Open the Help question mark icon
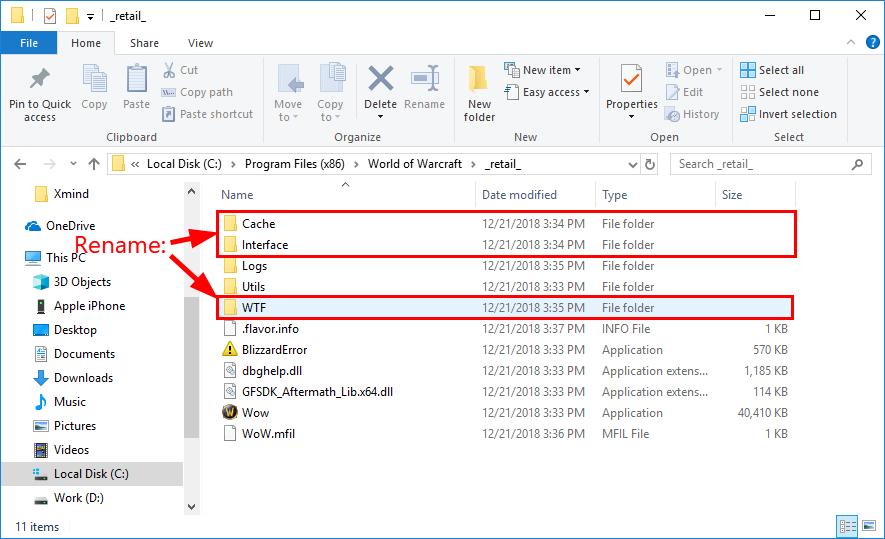 (873, 42)
